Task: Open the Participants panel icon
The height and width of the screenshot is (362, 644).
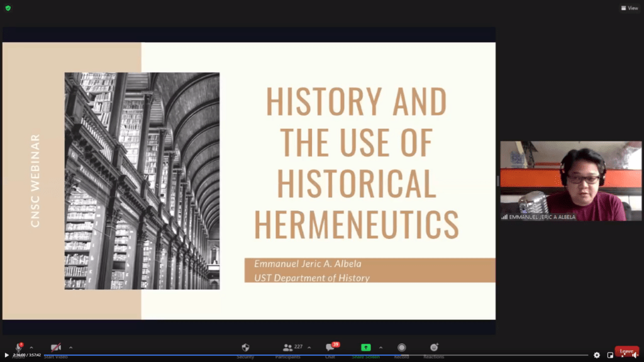Action: click(x=287, y=348)
